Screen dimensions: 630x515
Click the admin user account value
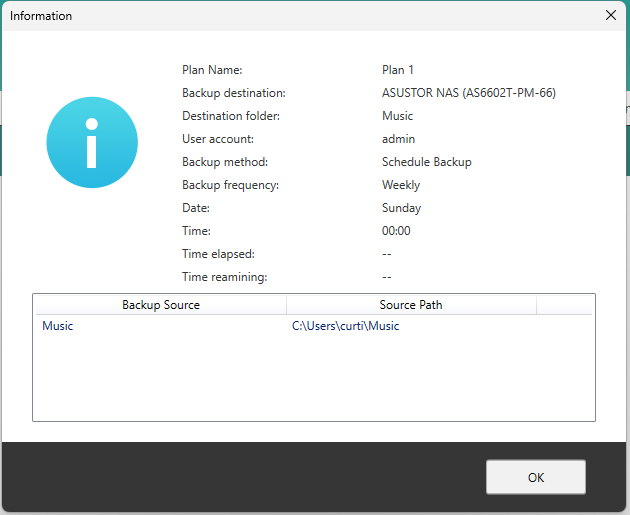point(398,139)
